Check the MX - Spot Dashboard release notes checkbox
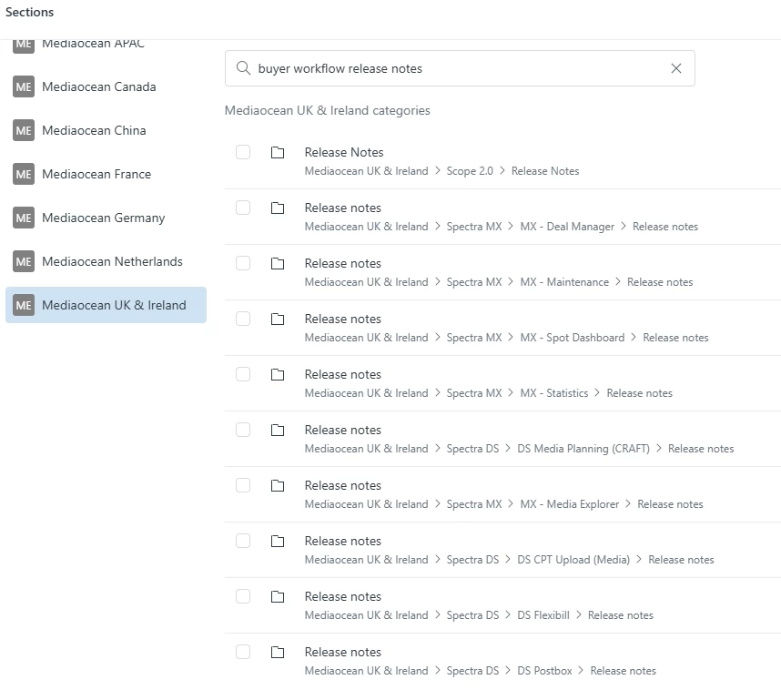 (243, 319)
